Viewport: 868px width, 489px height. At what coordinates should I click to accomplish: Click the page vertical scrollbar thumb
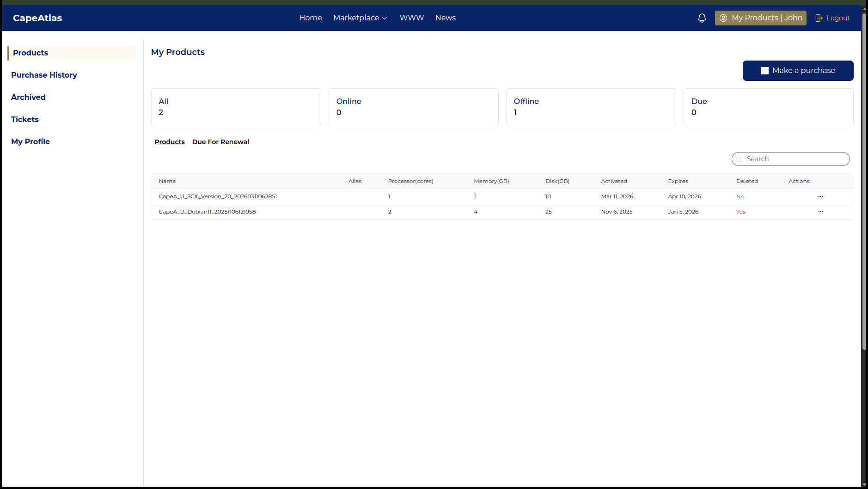tap(864, 183)
